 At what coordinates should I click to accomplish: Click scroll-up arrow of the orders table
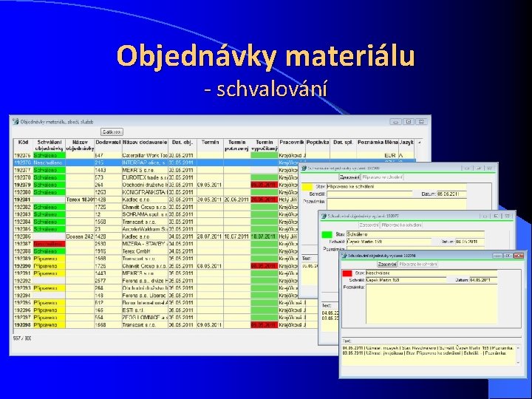[x=420, y=143]
